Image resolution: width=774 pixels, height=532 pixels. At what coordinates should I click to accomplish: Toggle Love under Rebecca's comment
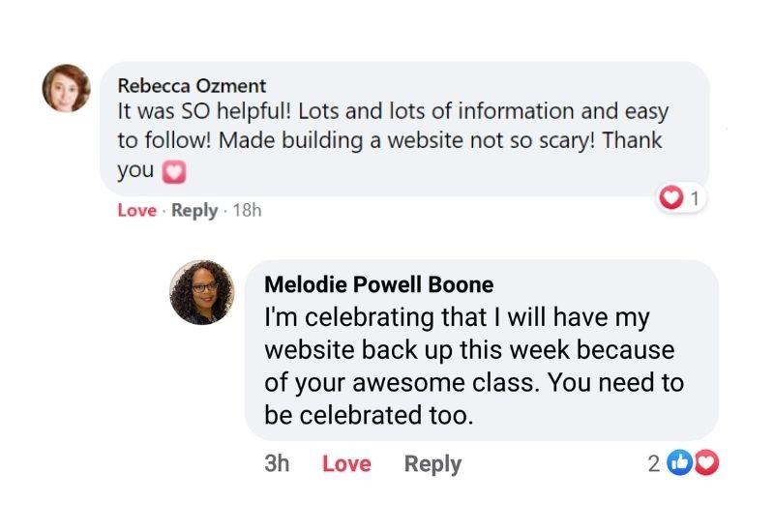click(136, 210)
